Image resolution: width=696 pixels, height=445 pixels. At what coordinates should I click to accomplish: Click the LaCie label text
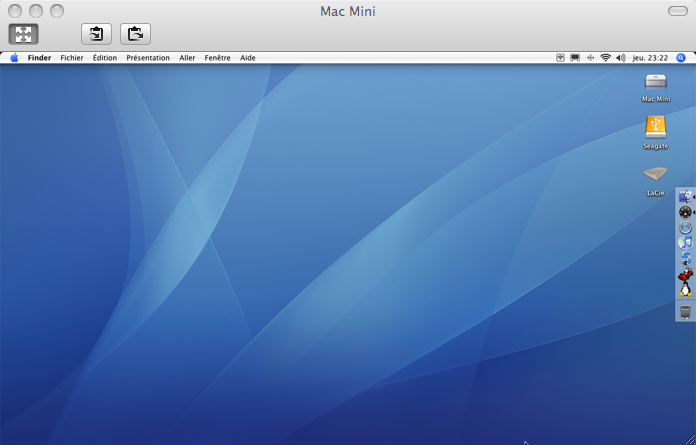(656, 193)
